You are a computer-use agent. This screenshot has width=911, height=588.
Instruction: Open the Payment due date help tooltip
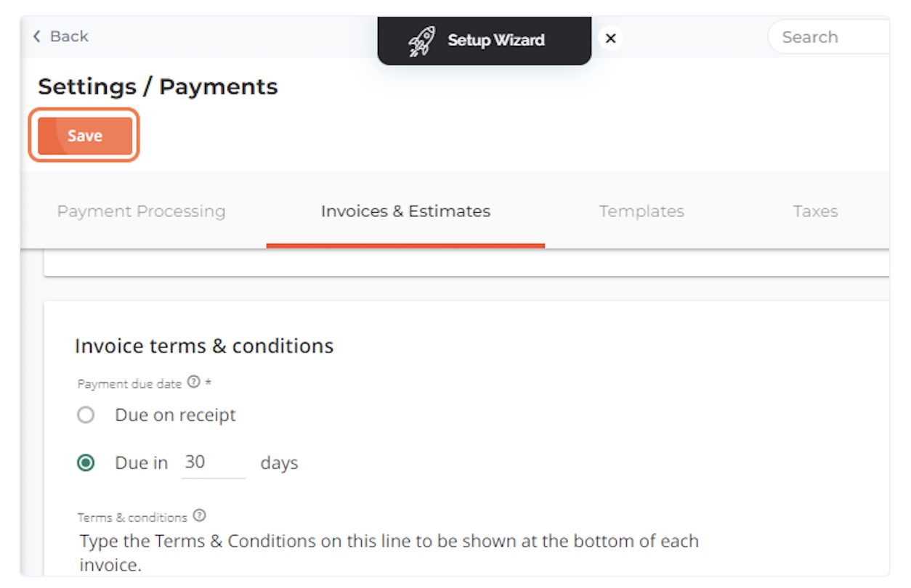(193, 383)
